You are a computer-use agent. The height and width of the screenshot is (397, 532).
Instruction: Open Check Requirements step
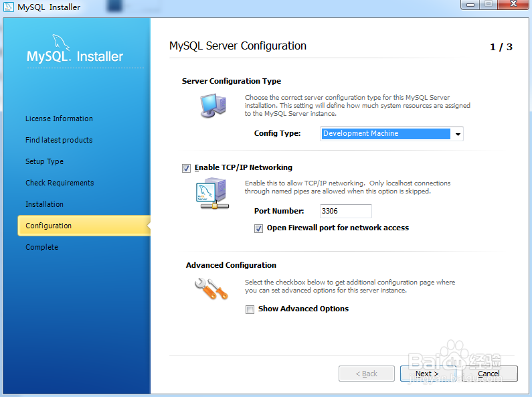pyautogui.click(x=60, y=183)
